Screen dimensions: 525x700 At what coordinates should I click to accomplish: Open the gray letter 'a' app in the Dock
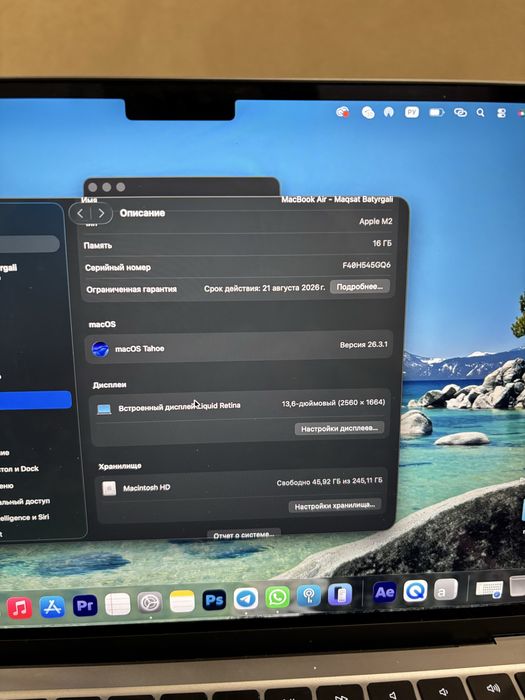446,590
